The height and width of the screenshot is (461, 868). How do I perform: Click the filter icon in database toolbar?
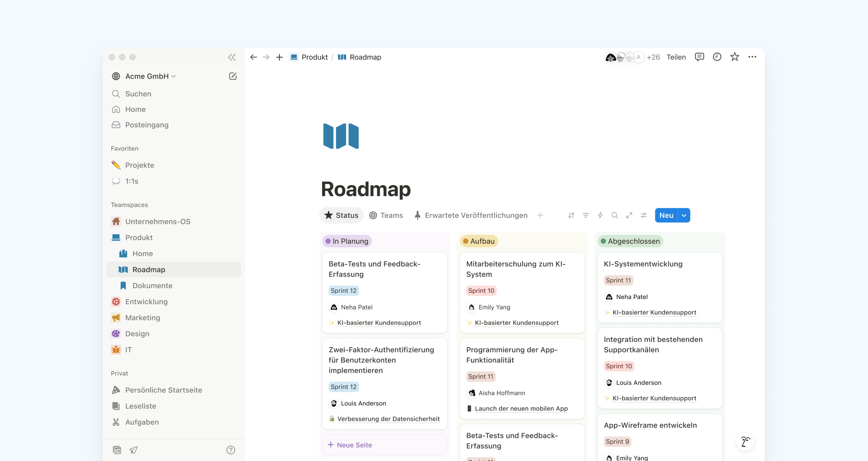click(x=586, y=215)
